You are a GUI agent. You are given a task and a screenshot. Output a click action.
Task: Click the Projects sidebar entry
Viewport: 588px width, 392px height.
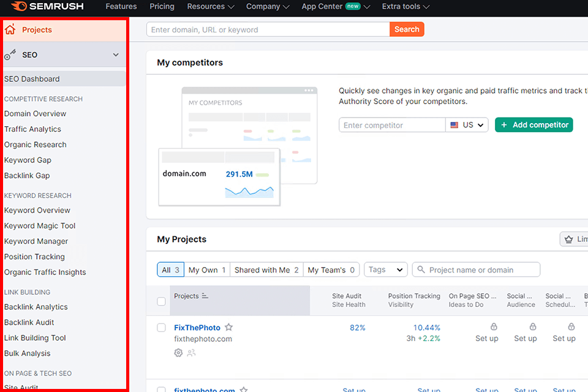click(64, 29)
